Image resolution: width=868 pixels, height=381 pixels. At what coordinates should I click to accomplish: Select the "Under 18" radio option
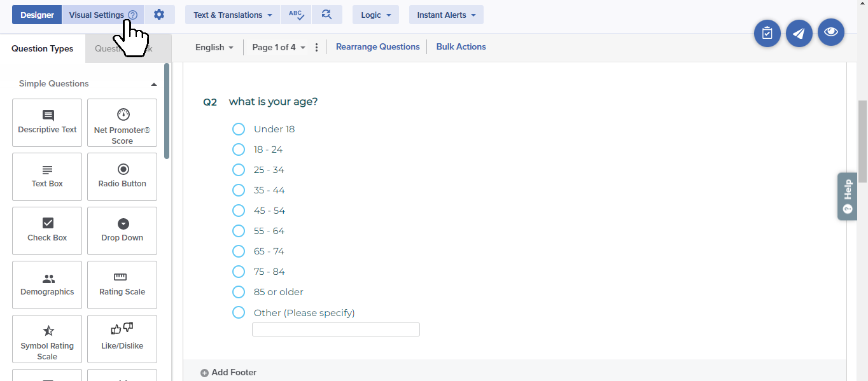[239, 129]
